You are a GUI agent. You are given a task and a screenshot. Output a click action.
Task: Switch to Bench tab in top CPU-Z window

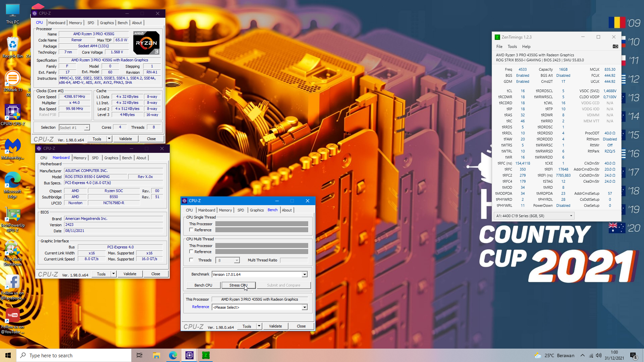pyautogui.click(x=122, y=23)
